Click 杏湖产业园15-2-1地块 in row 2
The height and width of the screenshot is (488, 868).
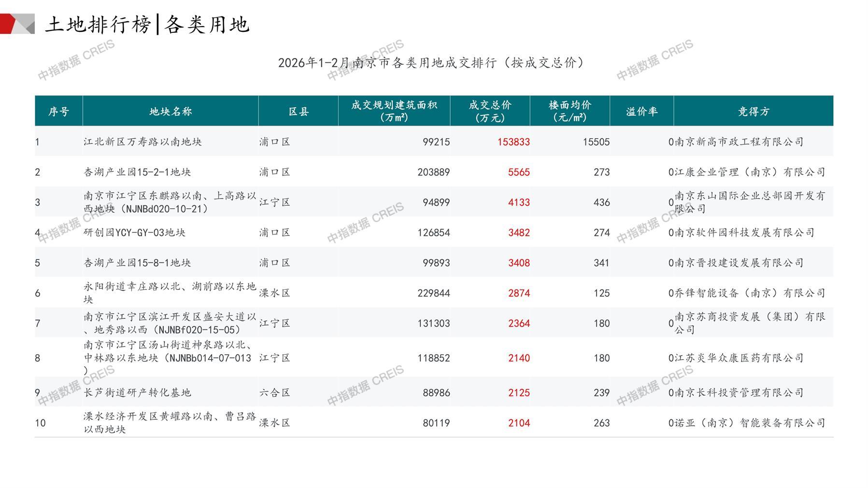point(137,172)
